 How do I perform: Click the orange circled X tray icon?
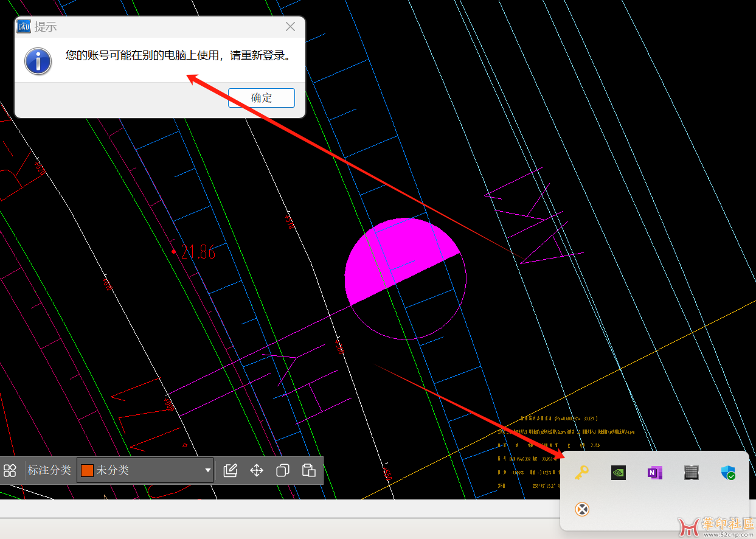(x=582, y=509)
